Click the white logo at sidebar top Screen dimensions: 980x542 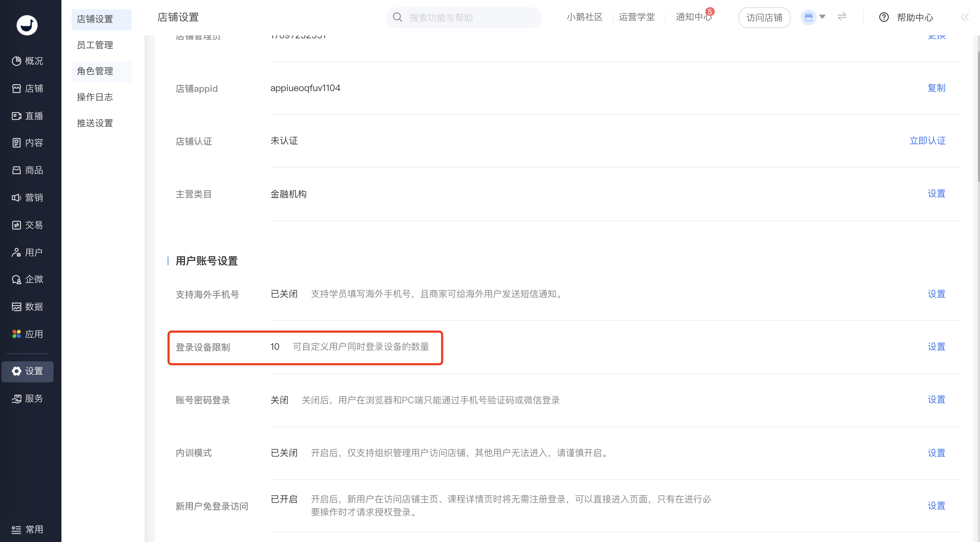(x=27, y=25)
